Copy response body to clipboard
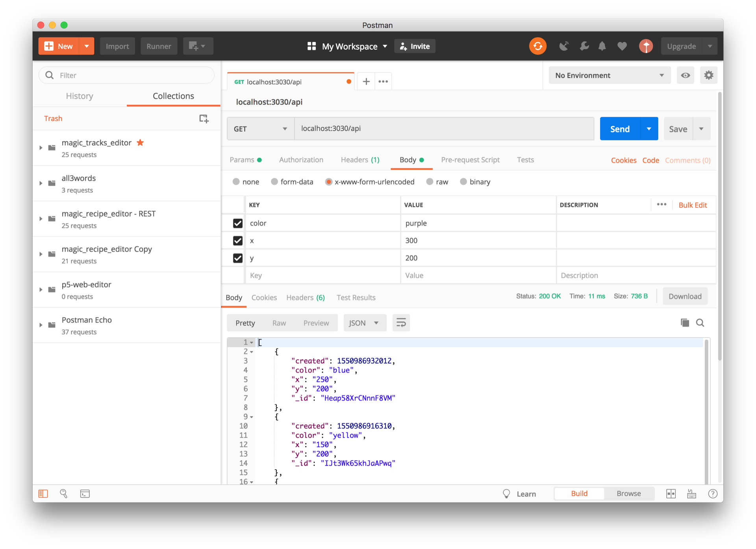 (x=685, y=323)
